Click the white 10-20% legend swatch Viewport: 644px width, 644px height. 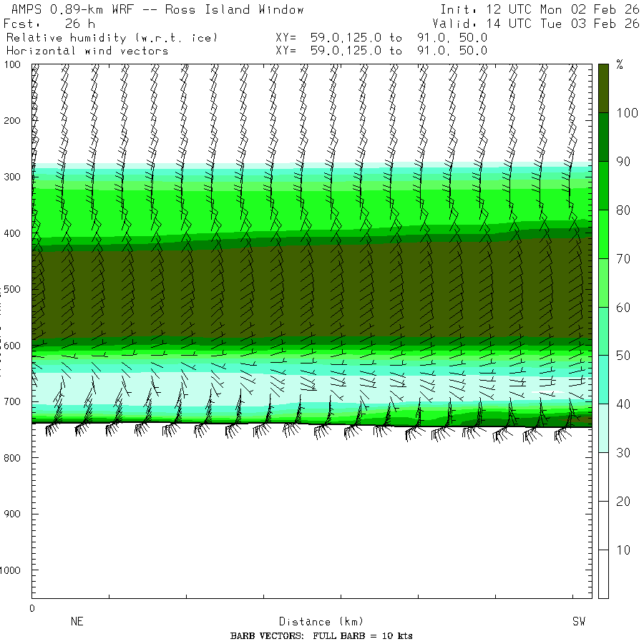[603, 525]
